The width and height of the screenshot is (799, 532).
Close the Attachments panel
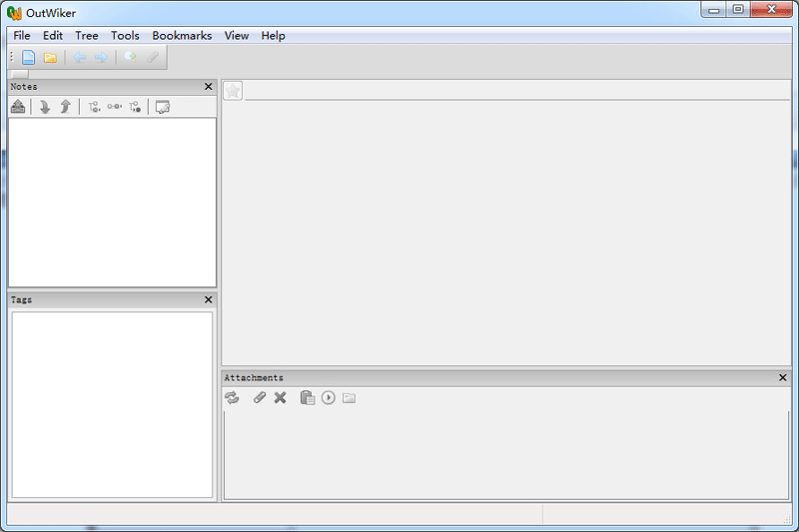[783, 377]
